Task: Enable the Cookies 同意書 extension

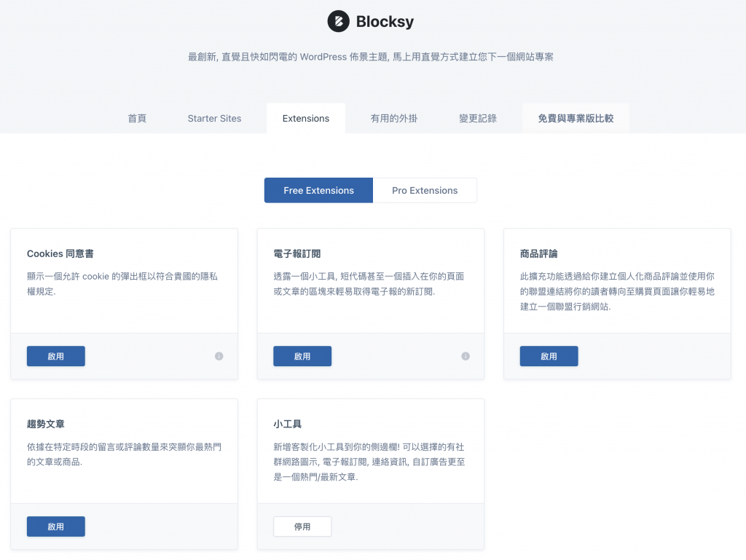Action: [x=55, y=356]
